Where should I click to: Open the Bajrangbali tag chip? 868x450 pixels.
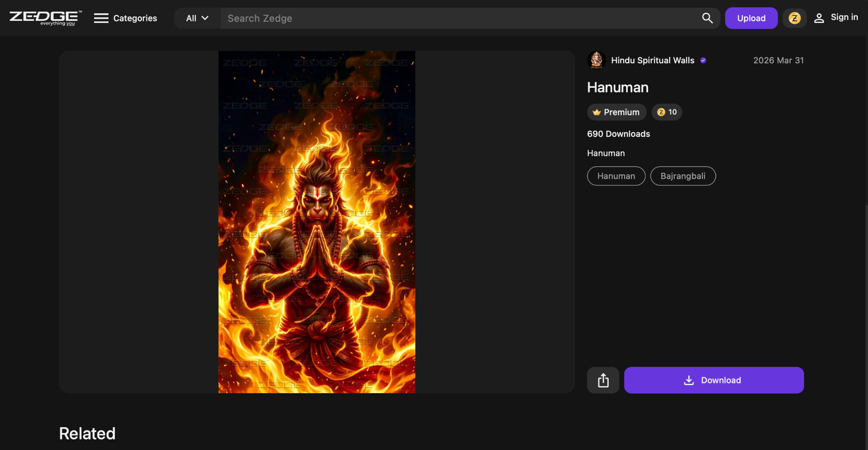[683, 176]
